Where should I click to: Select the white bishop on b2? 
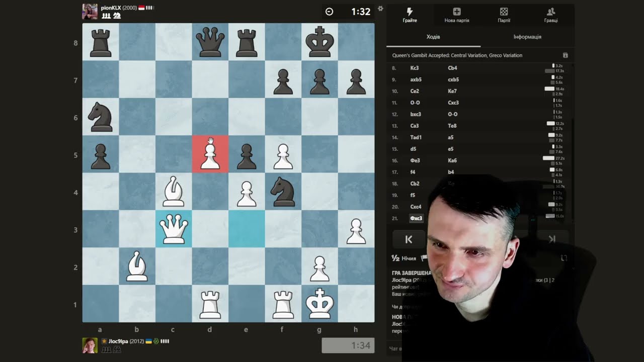(137, 266)
